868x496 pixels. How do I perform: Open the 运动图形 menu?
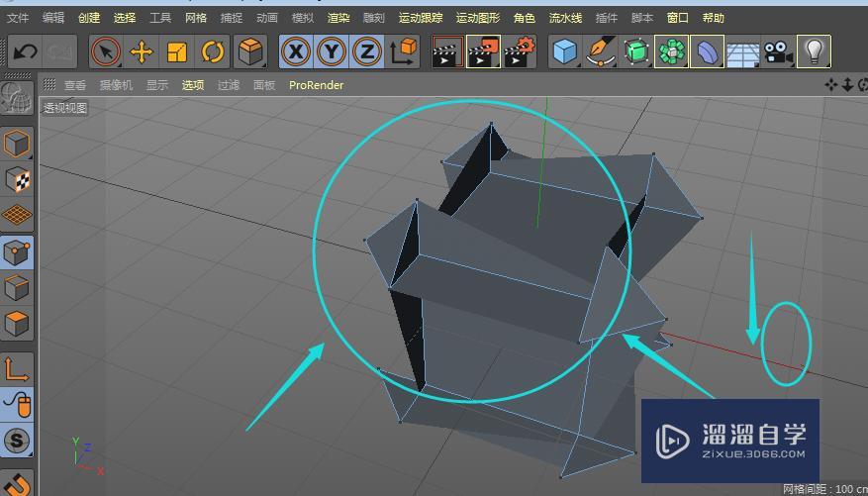[x=478, y=18]
